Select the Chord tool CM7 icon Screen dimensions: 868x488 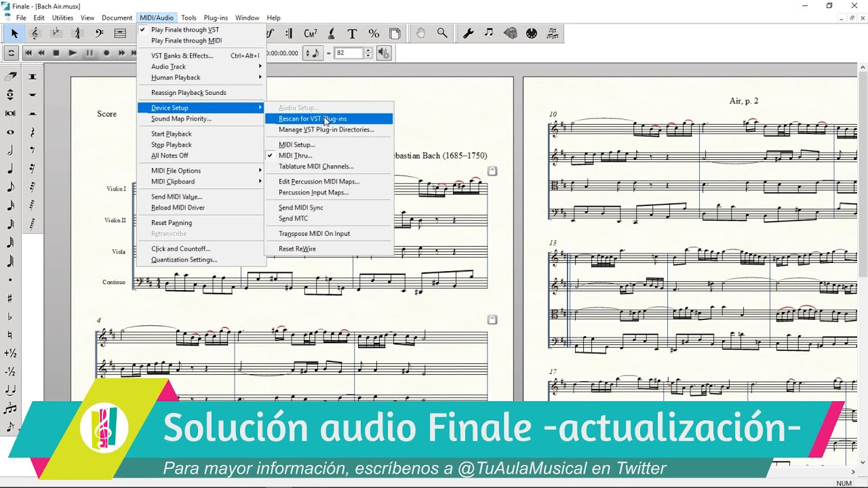coord(311,33)
